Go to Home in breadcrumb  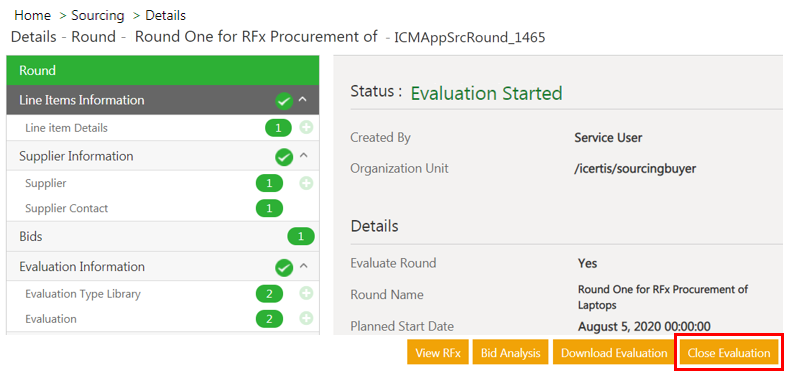[33, 16]
